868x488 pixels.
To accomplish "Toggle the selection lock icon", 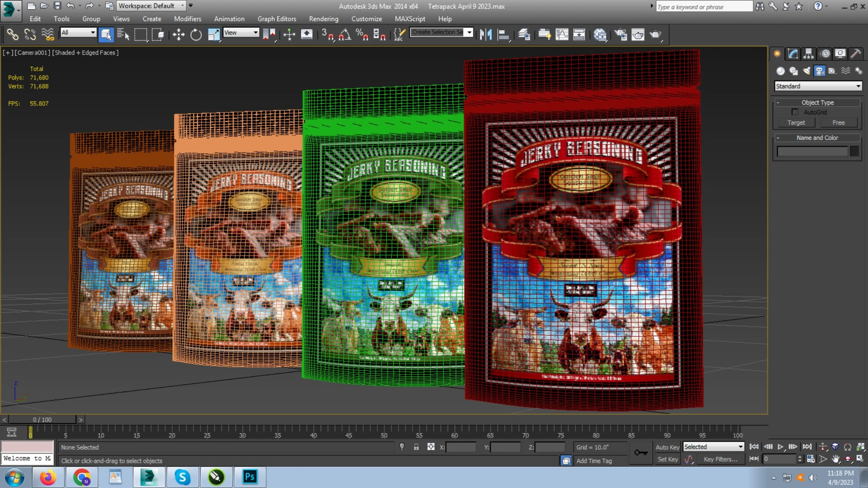I will [x=416, y=447].
